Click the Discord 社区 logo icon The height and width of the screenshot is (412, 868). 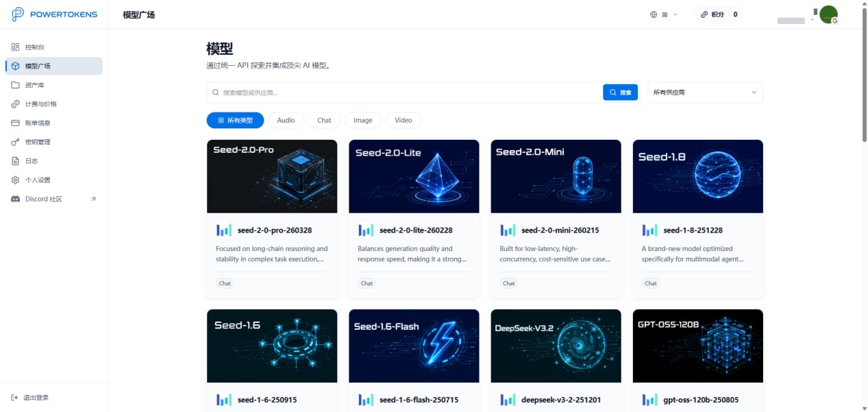point(15,199)
